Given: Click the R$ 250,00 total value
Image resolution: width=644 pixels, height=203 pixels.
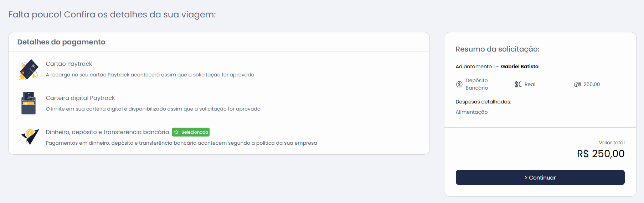Looking at the screenshot, I should [x=601, y=154].
